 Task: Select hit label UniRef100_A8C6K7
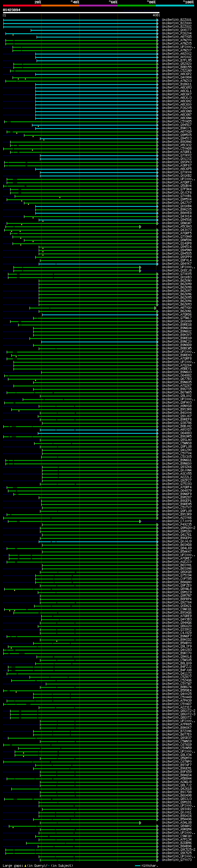click(176, 94)
